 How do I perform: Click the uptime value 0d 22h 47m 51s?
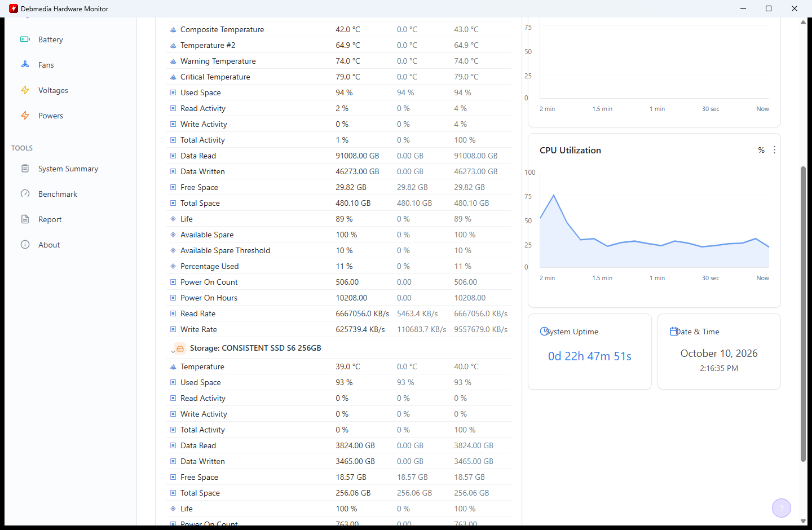point(590,356)
